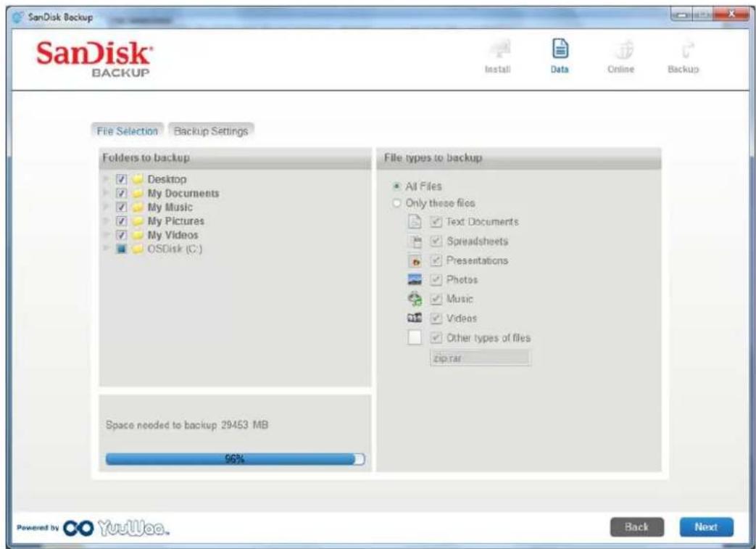Expand the My Documents tree node
The height and width of the screenshot is (549, 756).
pyautogui.click(x=106, y=194)
